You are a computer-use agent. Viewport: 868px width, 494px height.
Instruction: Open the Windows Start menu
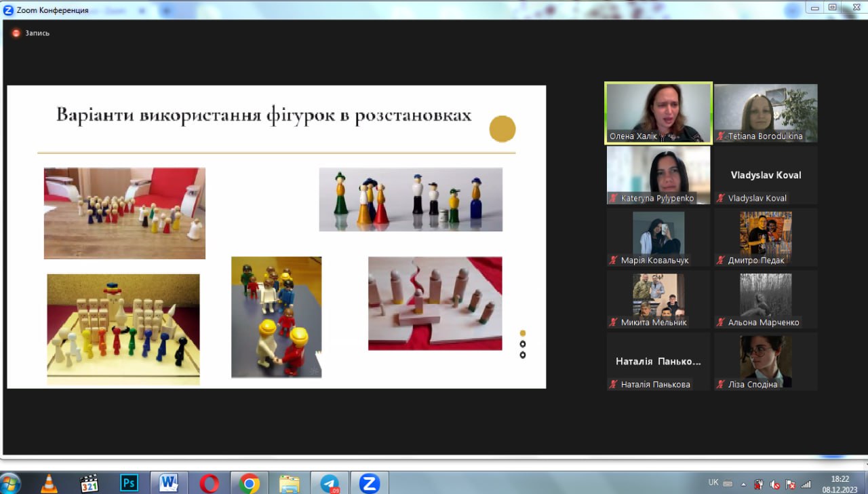[11, 483]
